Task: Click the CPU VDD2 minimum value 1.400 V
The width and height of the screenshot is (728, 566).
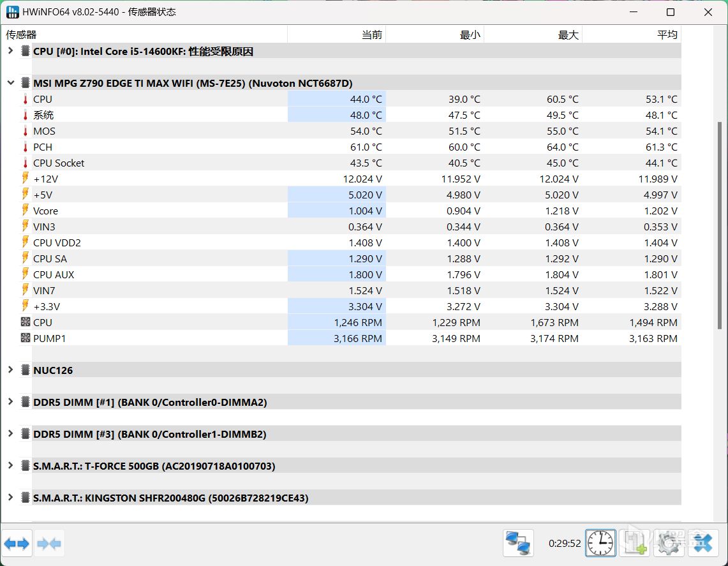Action: pos(463,242)
